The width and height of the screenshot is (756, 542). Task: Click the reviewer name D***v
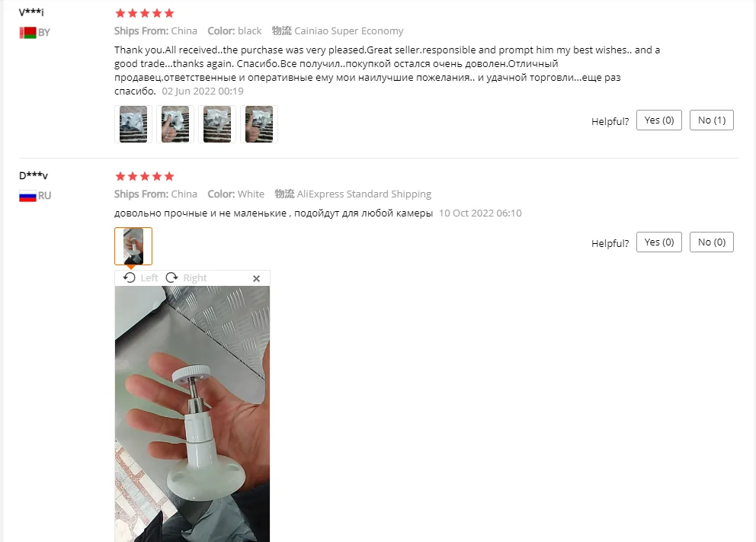tap(34, 175)
